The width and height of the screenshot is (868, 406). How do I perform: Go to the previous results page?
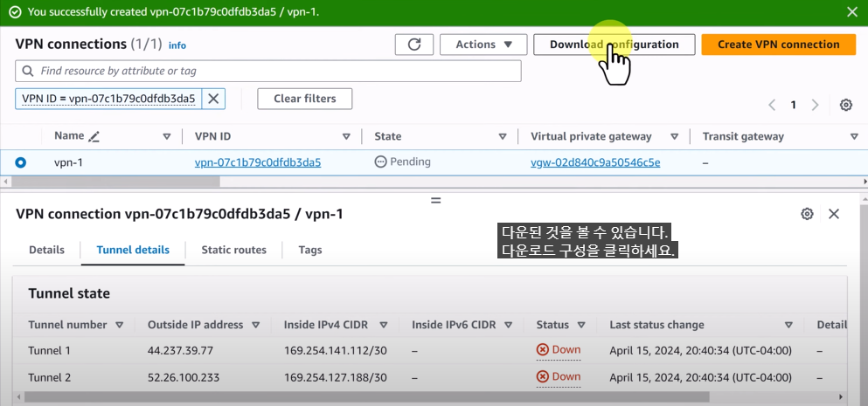tap(772, 105)
